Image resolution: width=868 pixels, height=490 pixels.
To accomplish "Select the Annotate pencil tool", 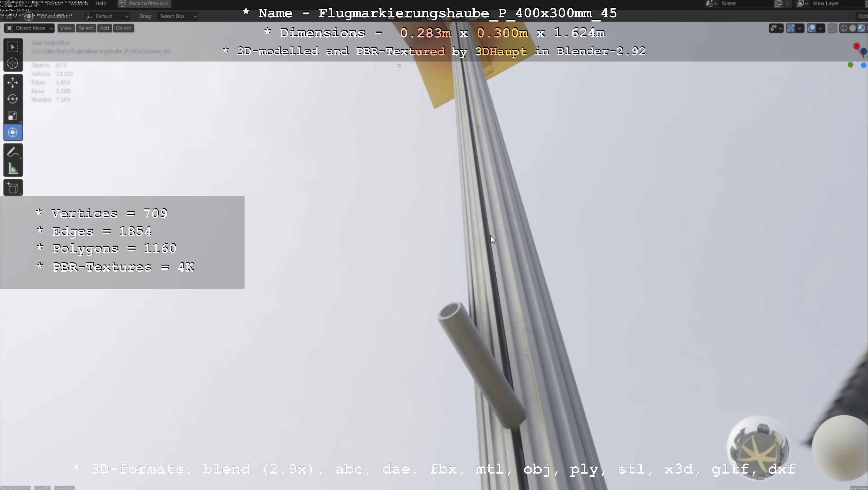I will click(x=13, y=152).
